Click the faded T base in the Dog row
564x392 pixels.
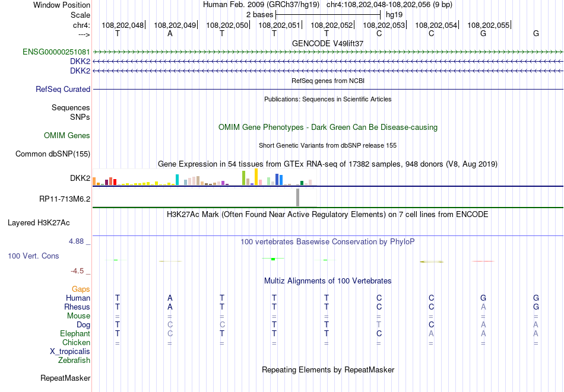[x=379, y=325]
